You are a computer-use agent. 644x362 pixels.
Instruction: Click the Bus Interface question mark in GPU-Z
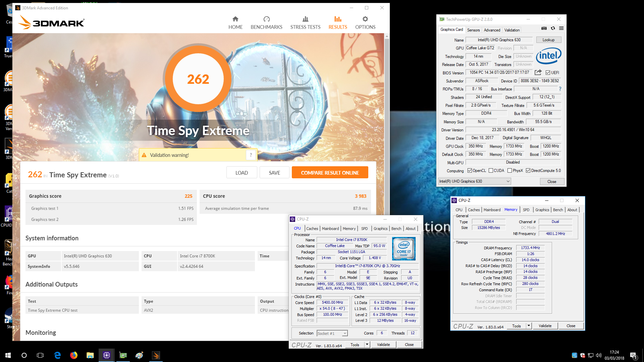pyautogui.click(x=560, y=89)
